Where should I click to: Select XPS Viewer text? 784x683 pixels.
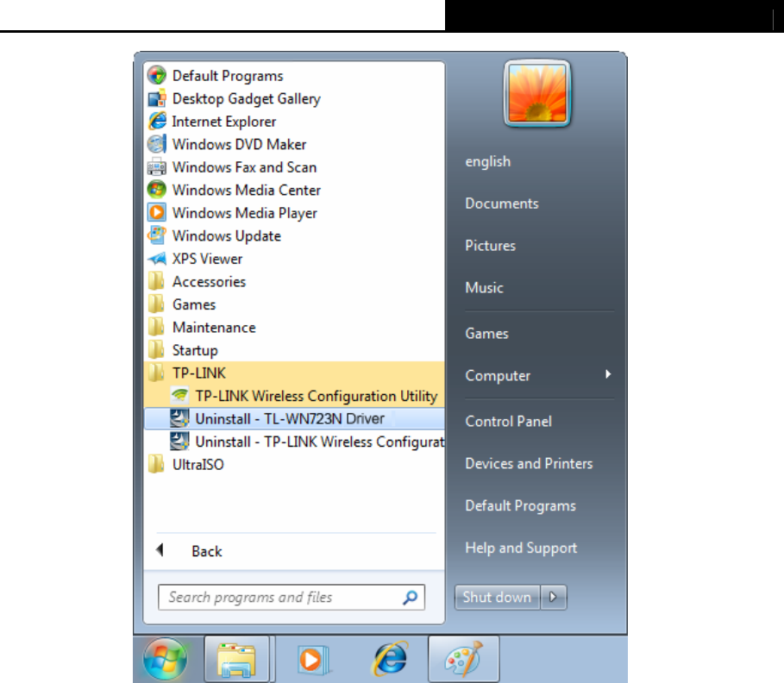click(x=208, y=259)
